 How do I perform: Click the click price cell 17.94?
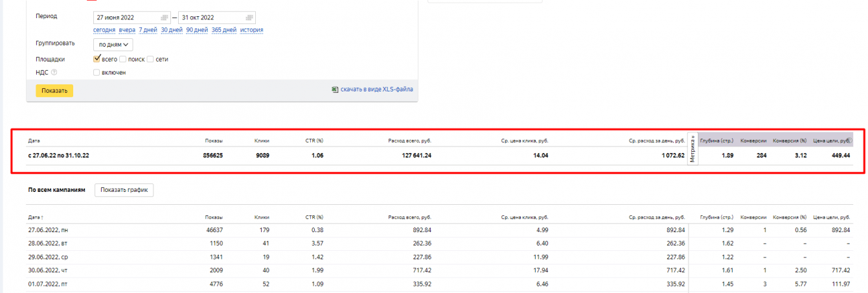coord(542,270)
